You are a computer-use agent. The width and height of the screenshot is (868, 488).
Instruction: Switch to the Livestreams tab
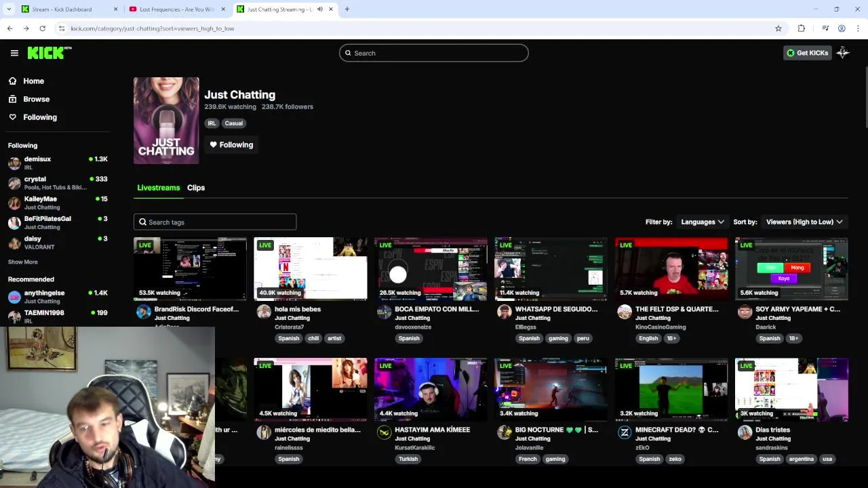158,188
